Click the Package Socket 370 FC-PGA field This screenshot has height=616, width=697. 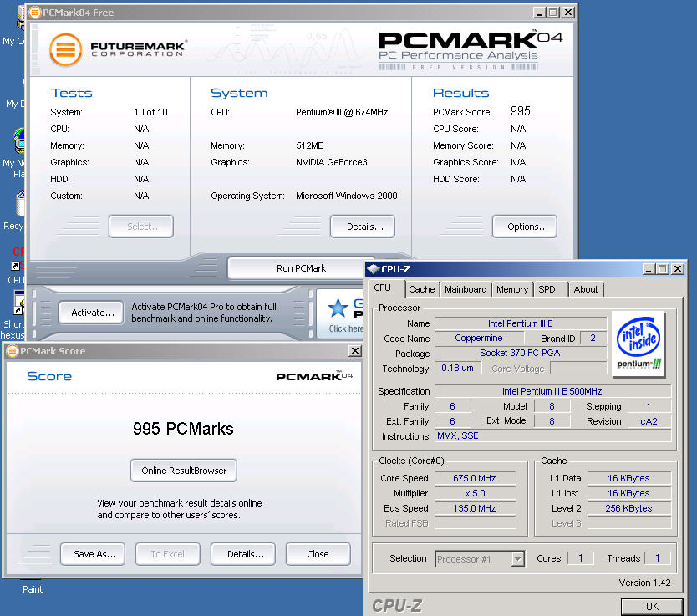tap(521, 353)
